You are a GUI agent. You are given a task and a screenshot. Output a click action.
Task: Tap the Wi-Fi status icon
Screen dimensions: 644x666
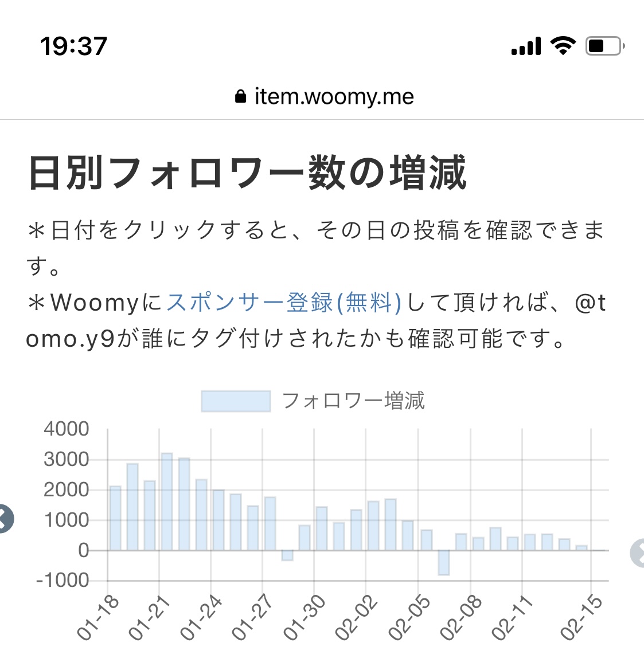pyautogui.click(x=563, y=45)
